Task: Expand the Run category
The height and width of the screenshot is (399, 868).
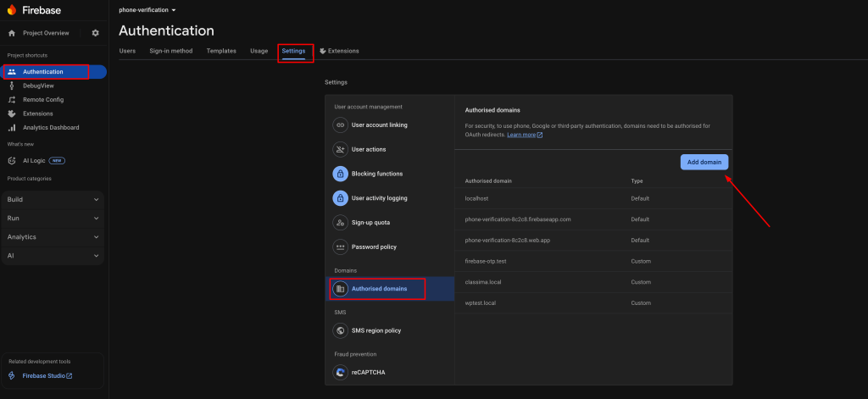Action: pos(53,219)
